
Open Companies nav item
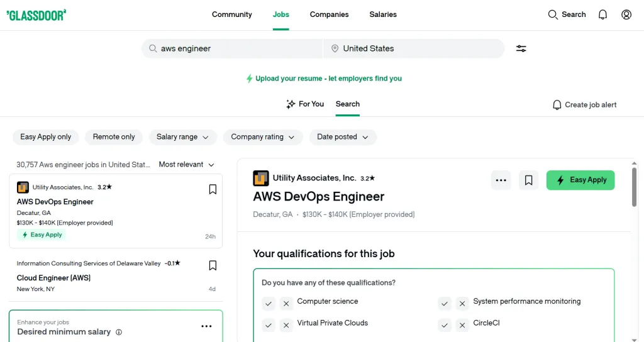[330, 14]
